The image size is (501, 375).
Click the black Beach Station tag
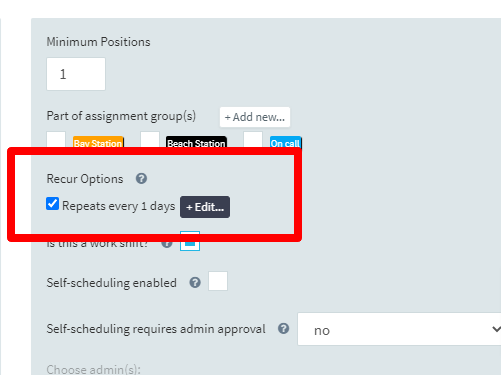pyautogui.click(x=196, y=143)
